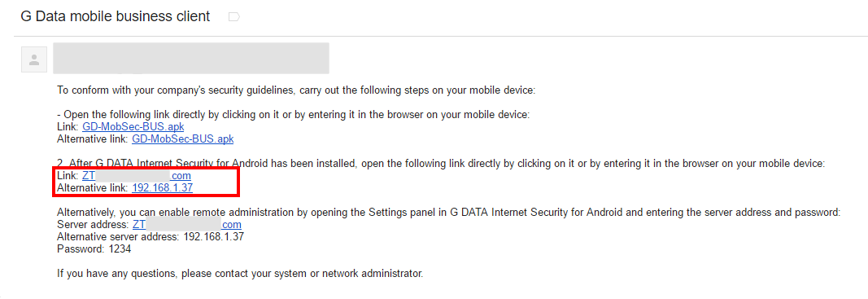This screenshot has width=868, height=299.
Task: Click the "Alternative link:" label before 192.168.1.37 link
Action: (93, 188)
